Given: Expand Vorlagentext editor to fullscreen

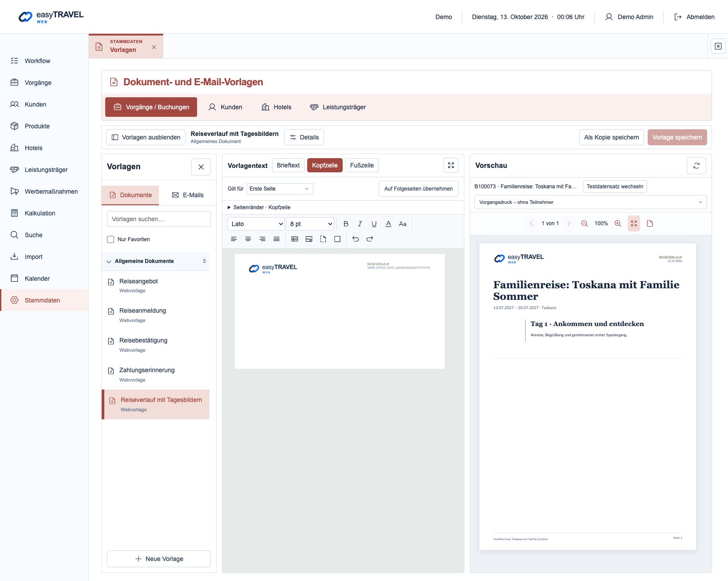Looking at the screenshot, I should (451, 165).
